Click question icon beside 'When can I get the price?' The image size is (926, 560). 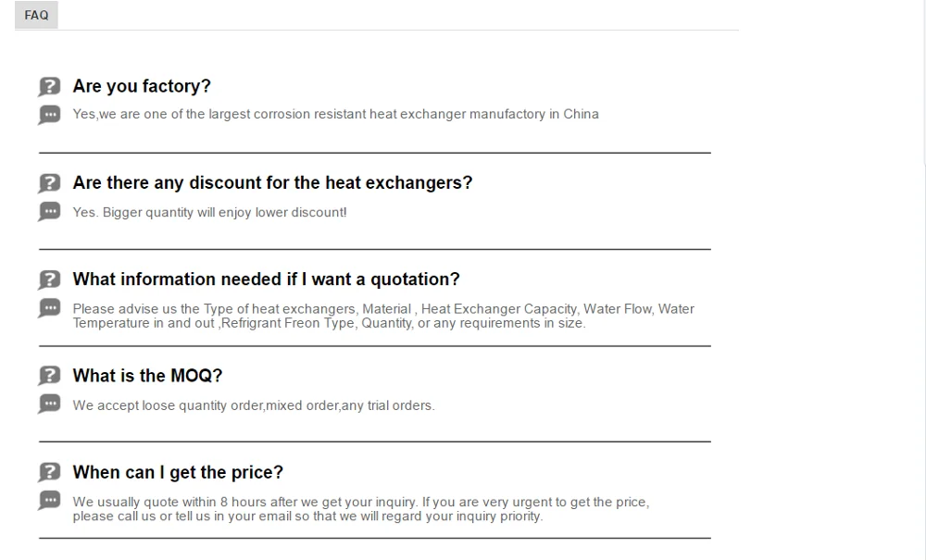[x=50, y=472]
